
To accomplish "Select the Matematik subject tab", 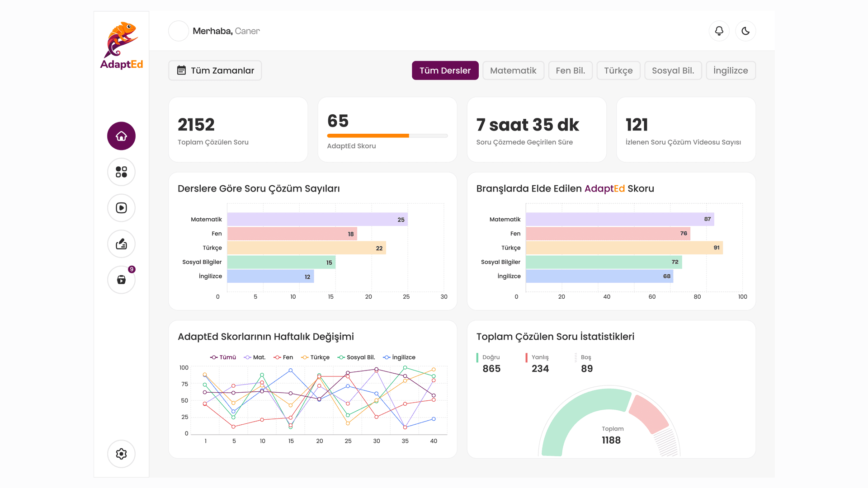I will tap(513, 70).
